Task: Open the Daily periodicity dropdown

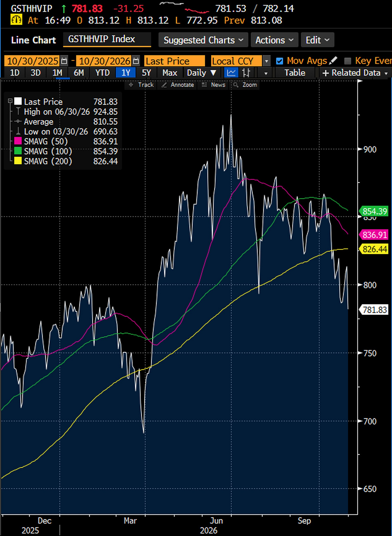Action: tap(201, 73)
